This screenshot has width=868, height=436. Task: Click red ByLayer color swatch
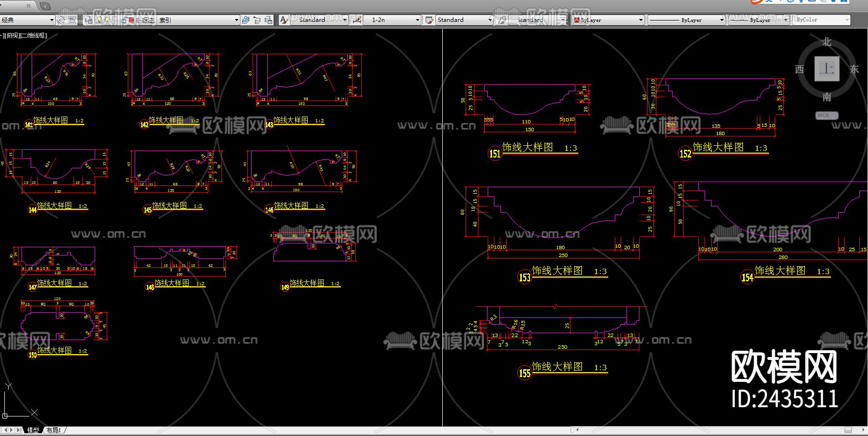(577, 20)
